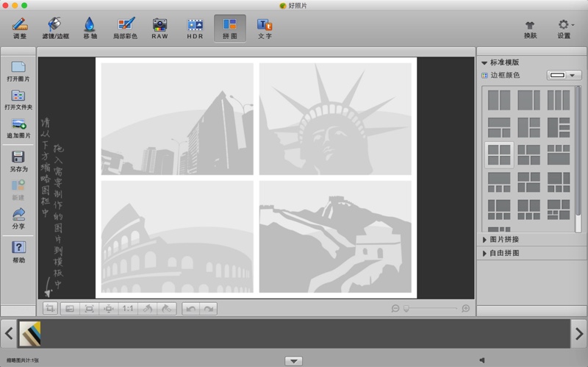This screenshot has height=367, width=588.
Task: Click the Great Wall placeholder cell
Action: (335, 236)
